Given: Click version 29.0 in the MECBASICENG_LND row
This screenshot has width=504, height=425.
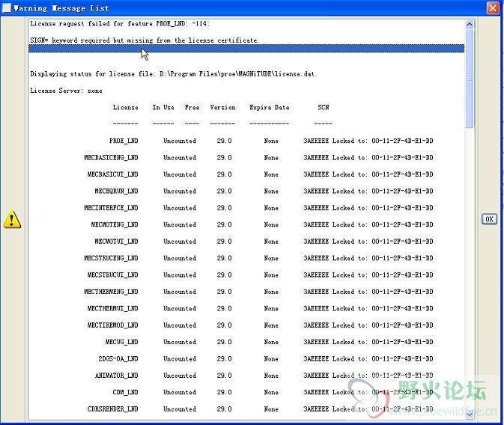Looking at the screenshot, I should coord(224,157).
